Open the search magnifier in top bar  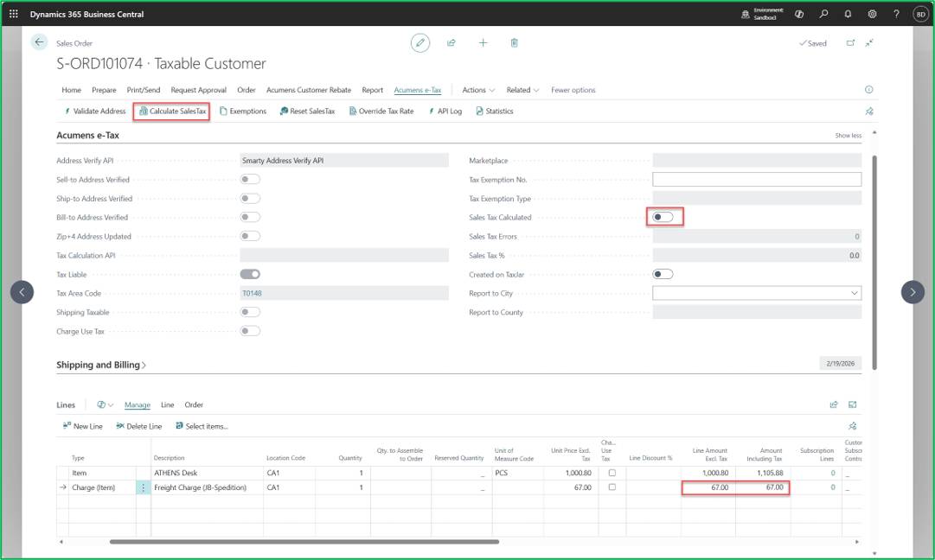pyautogui.click(x=823, y=14)
